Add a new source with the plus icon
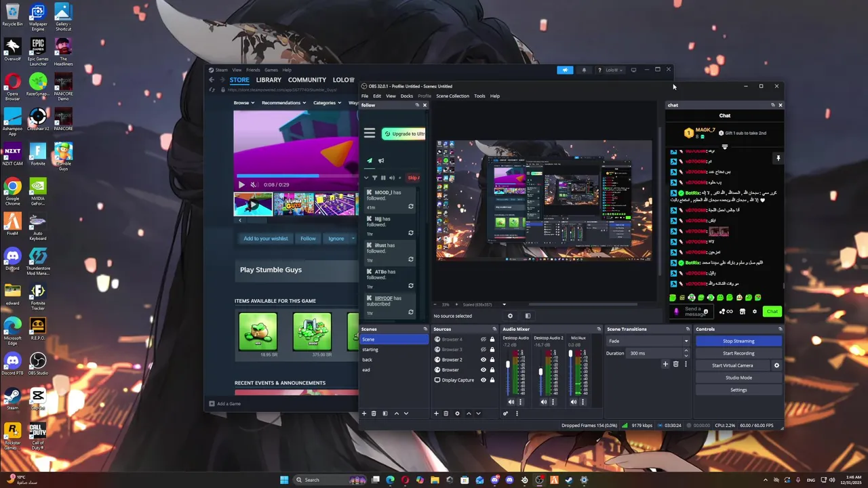The image size is (868, 488). pos(436,413)
